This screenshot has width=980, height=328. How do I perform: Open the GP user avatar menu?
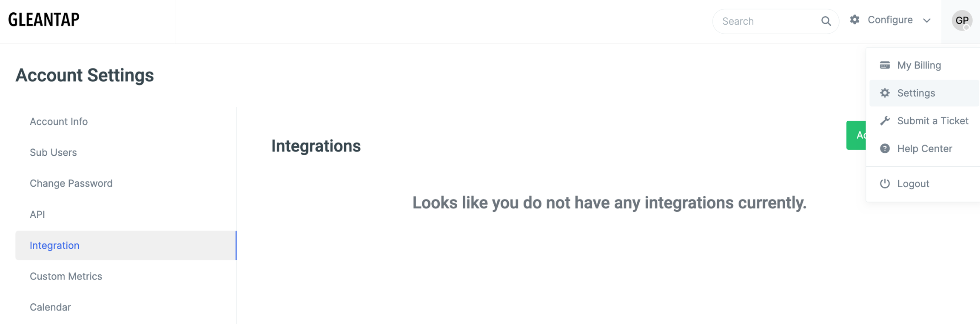pos(962,20)
